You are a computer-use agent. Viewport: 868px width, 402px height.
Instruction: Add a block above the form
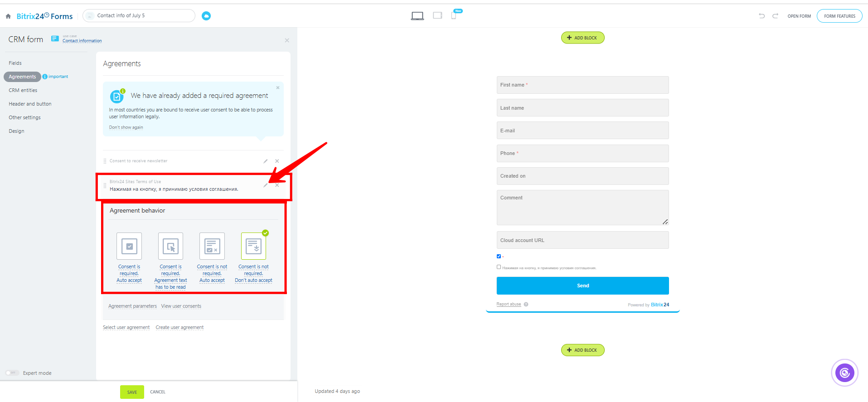coord(582,38)
